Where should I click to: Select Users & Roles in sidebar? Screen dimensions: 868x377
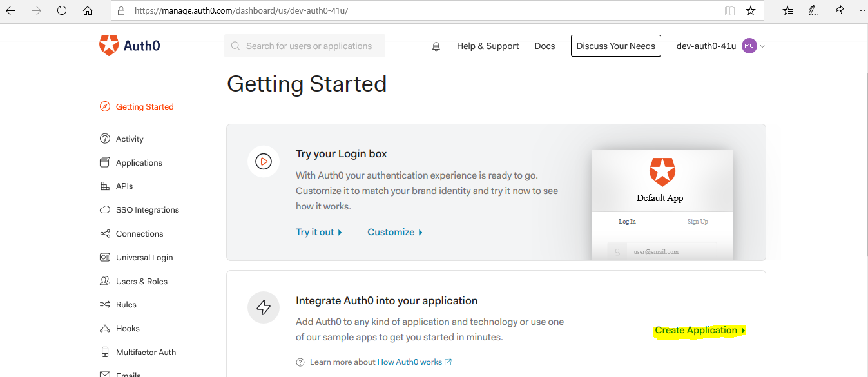pyautogui.click(x=141, y=282)
